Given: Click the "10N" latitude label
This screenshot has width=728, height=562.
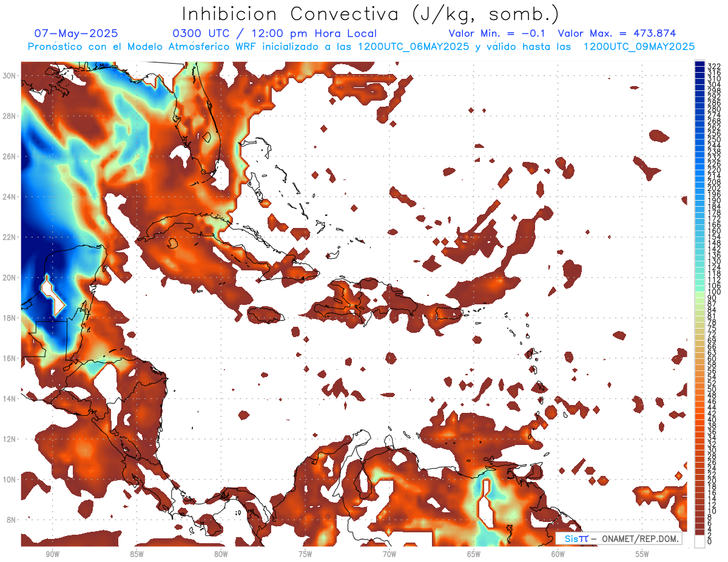Looking at the screenshot, I should [x=10, y=479].
